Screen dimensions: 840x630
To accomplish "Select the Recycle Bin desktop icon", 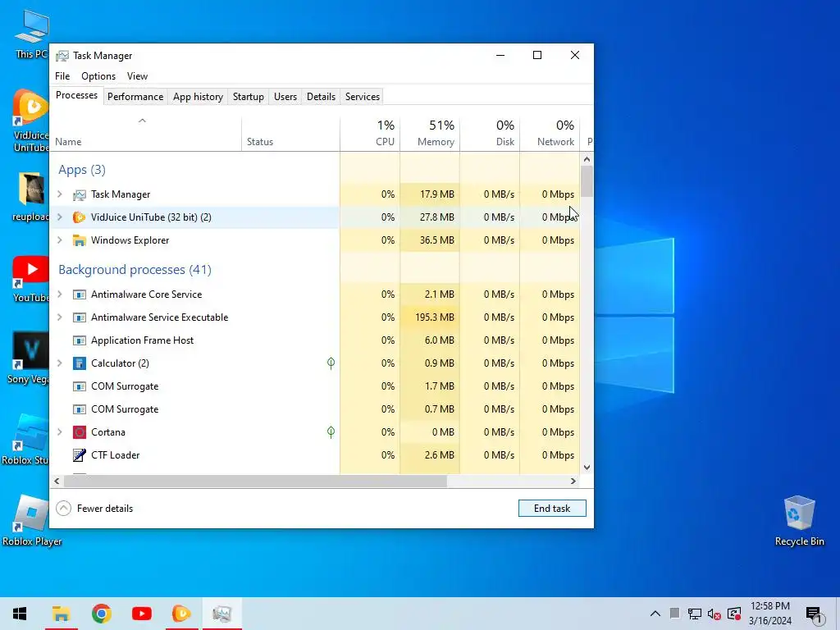I will (x=799, y=521).
